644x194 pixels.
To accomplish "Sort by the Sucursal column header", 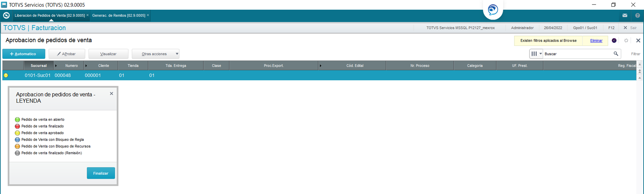I will coord(39,66).
